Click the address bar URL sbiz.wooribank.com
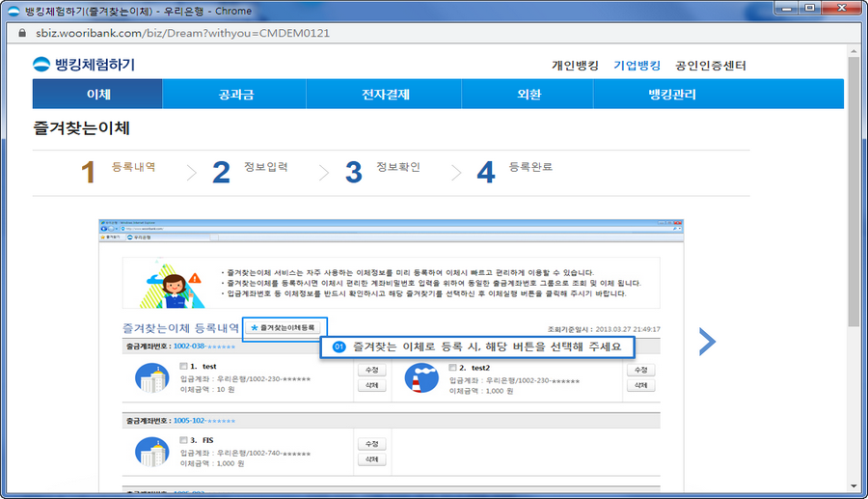The width and height of the screenshot is (868, 499). point(182,33)
